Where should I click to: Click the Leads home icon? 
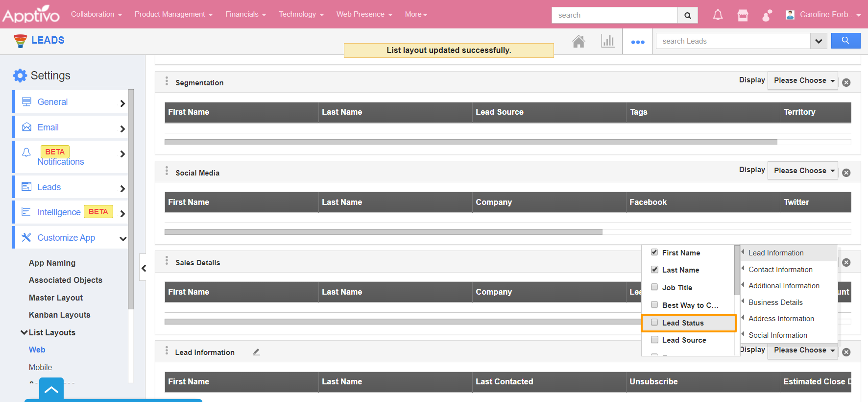coord(579,42)
